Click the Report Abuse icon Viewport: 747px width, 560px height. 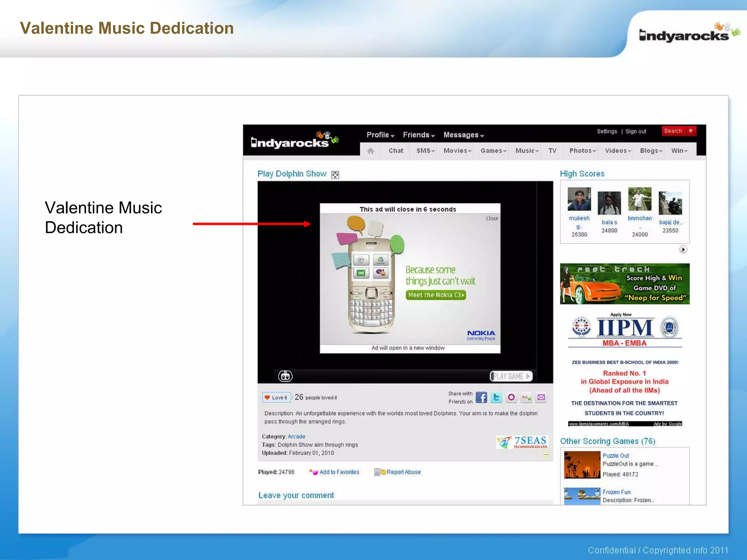380,472
